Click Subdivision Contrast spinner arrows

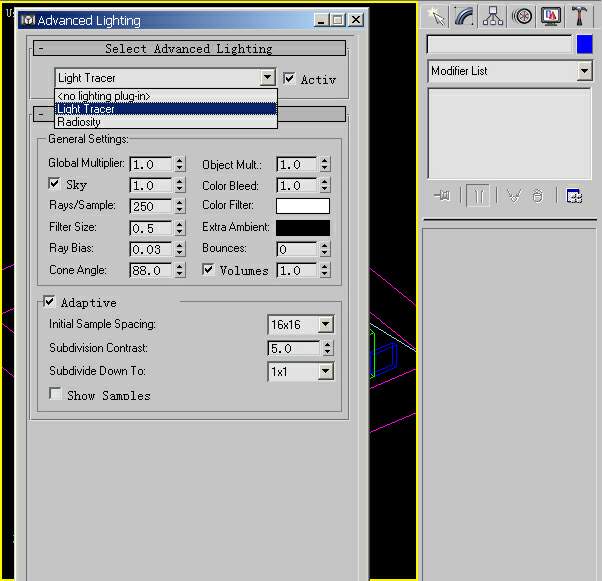(x=327, y=348)
